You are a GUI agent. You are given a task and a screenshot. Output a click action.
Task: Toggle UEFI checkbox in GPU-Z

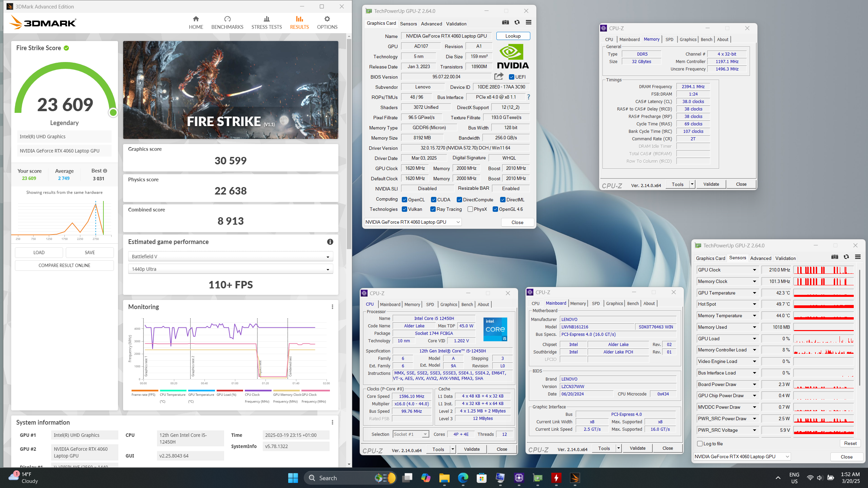tap(511, 77)
